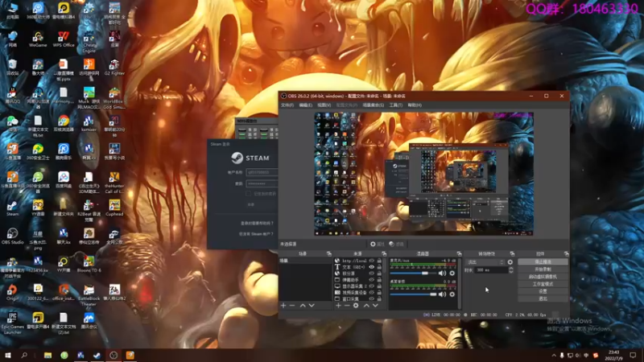Open transition properties gear icon

tap(510, 262)
